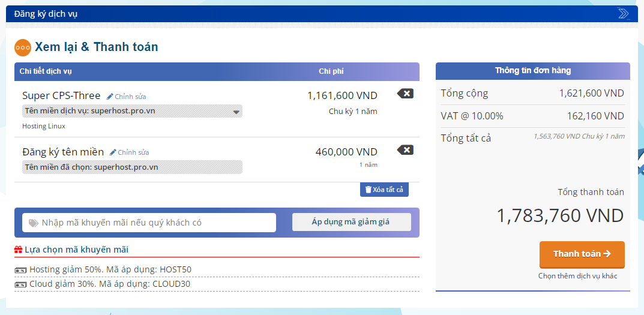Open the Tên miền dịch vụ dropdown
This screenshot has width=644, height=315.
point(236,112)
